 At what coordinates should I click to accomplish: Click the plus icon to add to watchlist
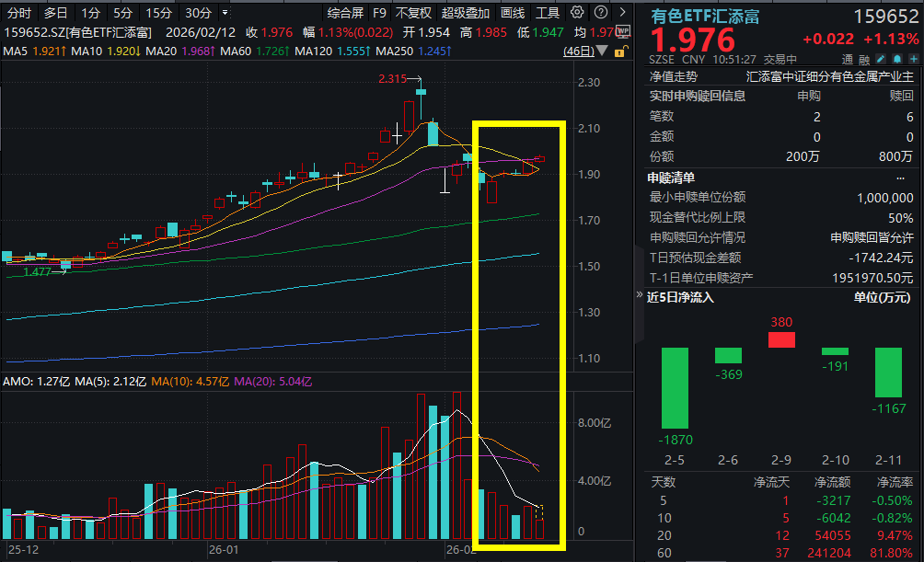point(912,59)
